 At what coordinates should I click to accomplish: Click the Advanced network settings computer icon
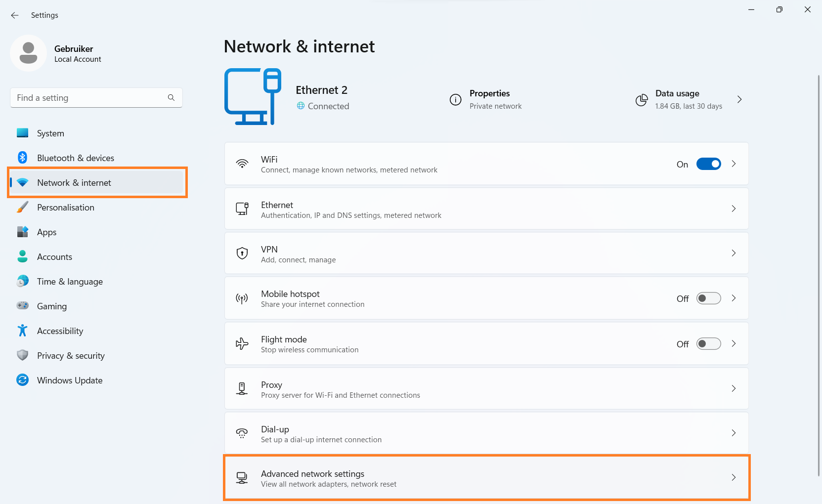[x=242, y=478]
